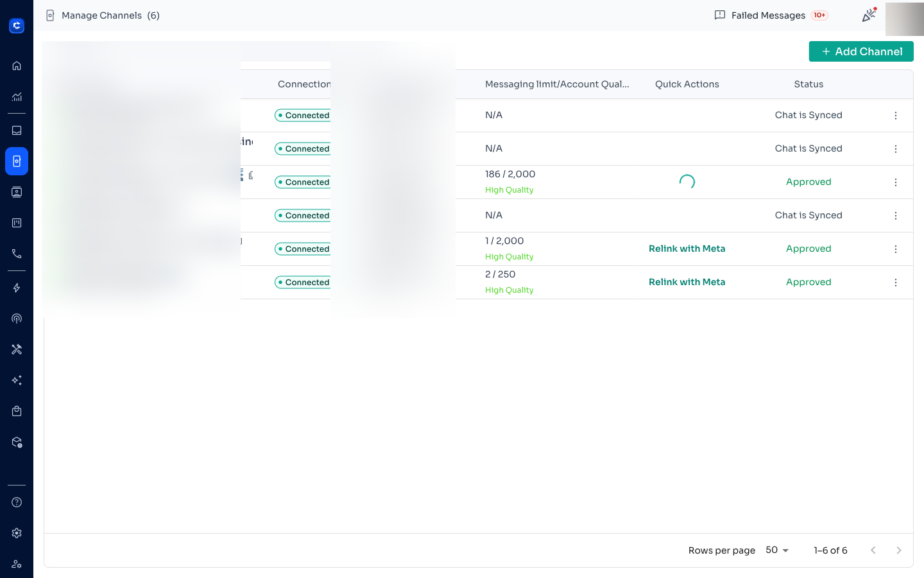Click the app logo at top of sidebar
Screen dimensions: 924x578
coord(17,26)
